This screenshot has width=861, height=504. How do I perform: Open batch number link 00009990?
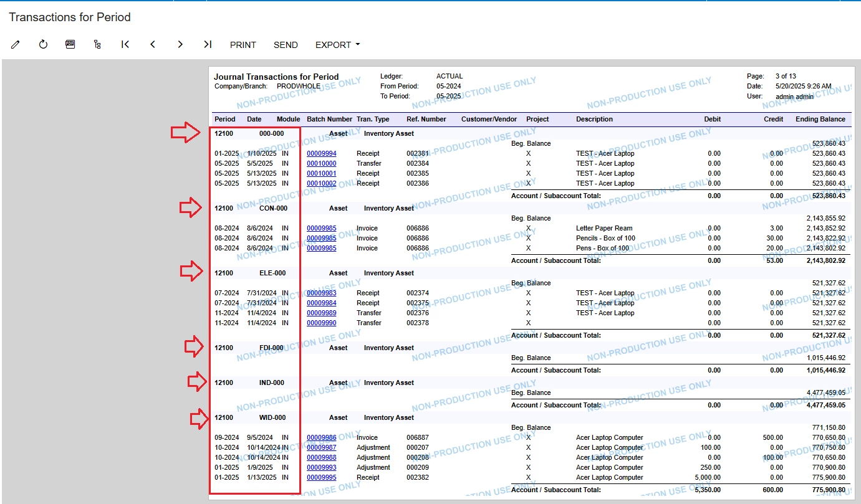pos(322,323)
